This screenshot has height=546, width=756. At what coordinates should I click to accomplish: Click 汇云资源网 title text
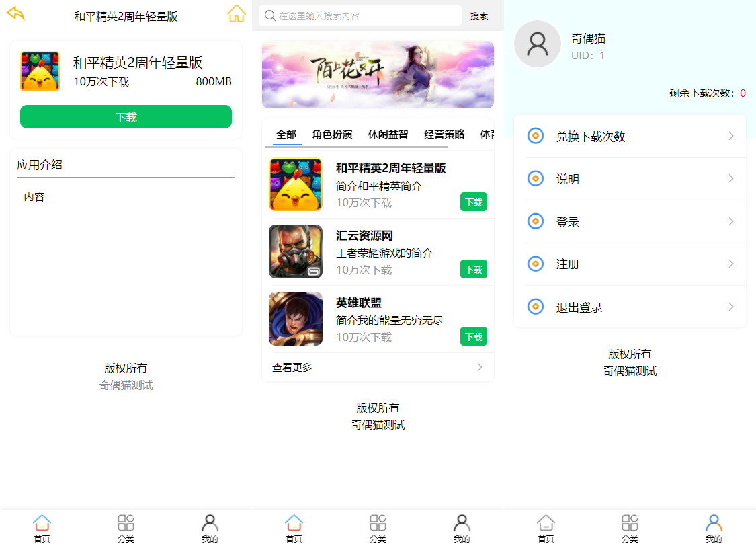click(364, 235)
